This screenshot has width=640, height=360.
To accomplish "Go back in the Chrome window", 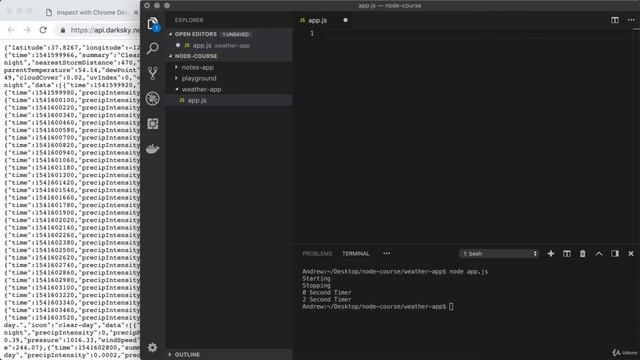I will point(11,30).
